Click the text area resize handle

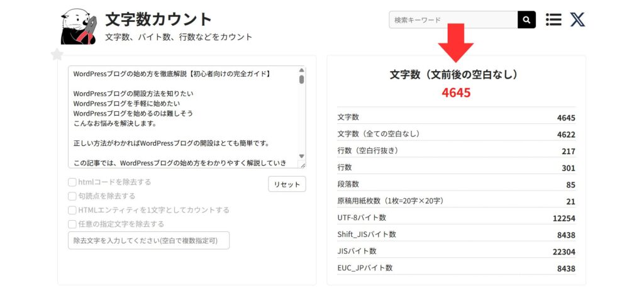click(x=302, y=165)
